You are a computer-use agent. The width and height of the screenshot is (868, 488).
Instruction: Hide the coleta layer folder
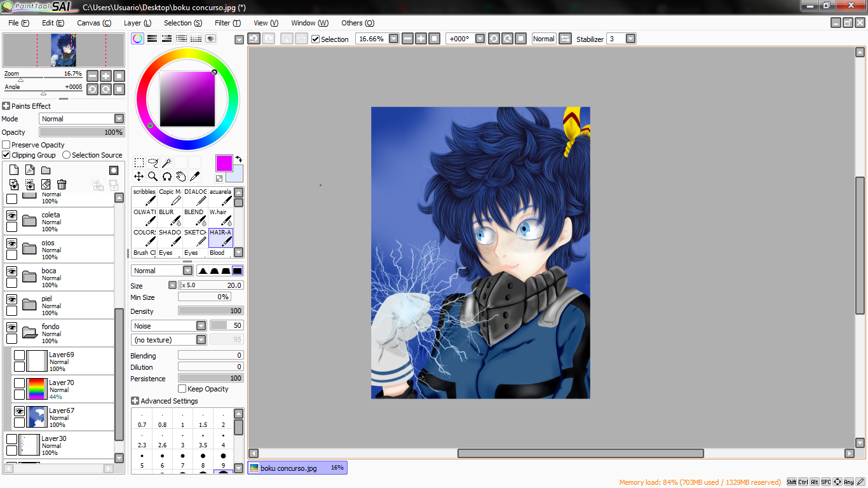(x=11, y=215)
